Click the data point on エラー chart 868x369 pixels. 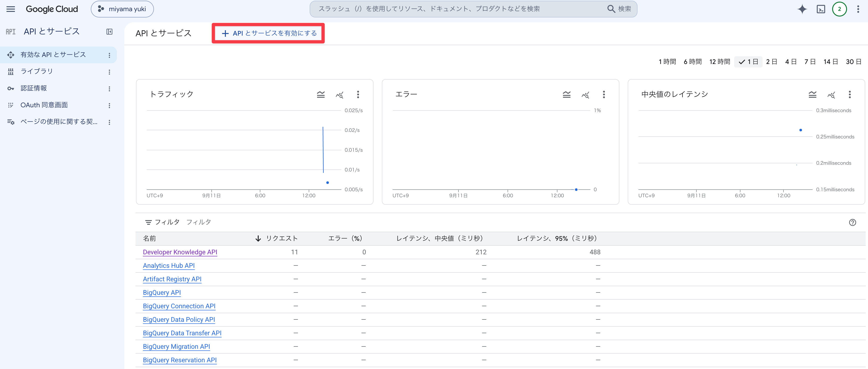[576, 190]
